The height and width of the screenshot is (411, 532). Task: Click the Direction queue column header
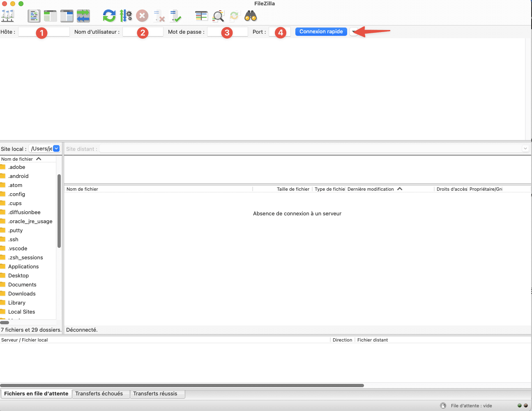343,340
